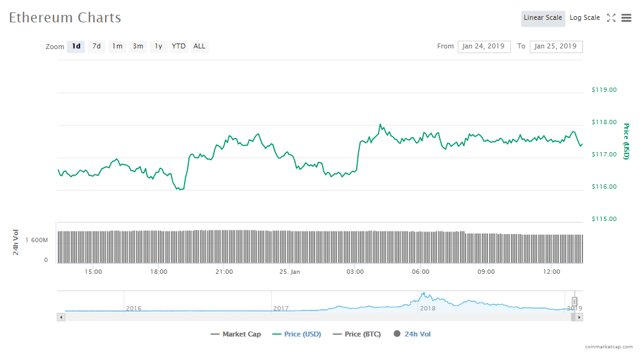Click the To date field
The image size is (644, 357).
click(556, 47)
